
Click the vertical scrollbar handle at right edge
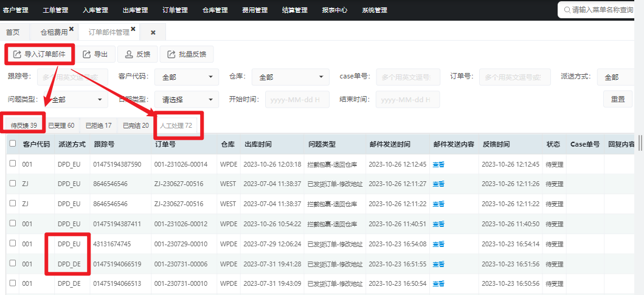point(640,142)
